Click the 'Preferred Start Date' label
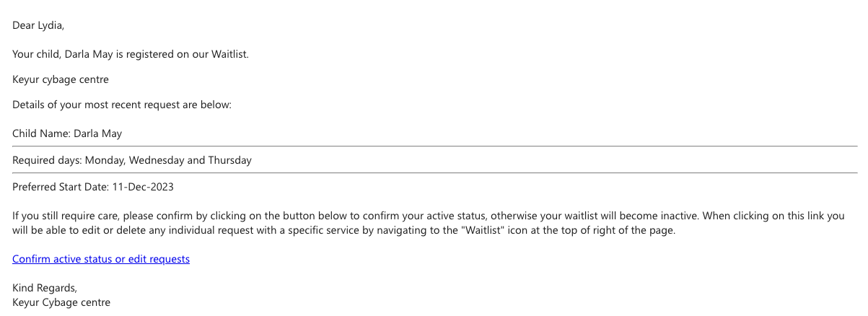Viewport: 868px width, 316px height. tap(60, 187)
